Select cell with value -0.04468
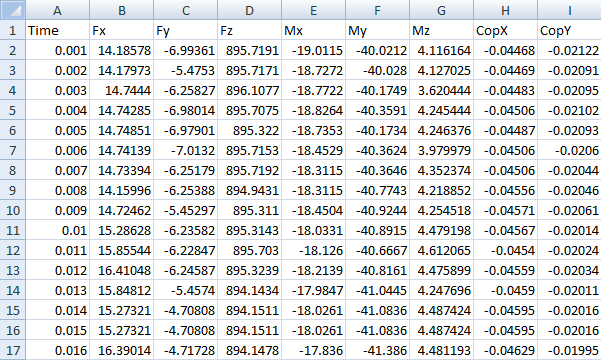The image size is (601, 360). coord(506,50)
